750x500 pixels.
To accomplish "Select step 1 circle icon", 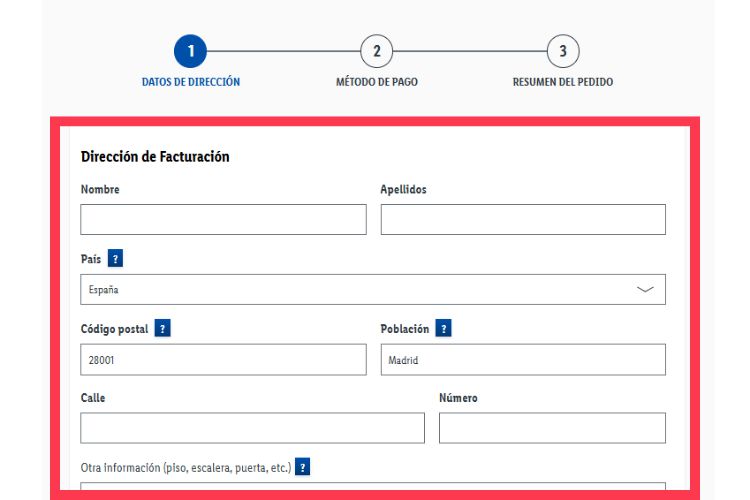I will pos(190,51).
